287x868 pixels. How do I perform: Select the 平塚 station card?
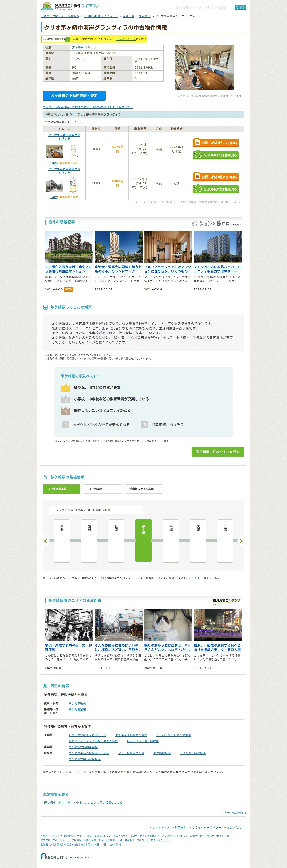click(x=171, y=540)
